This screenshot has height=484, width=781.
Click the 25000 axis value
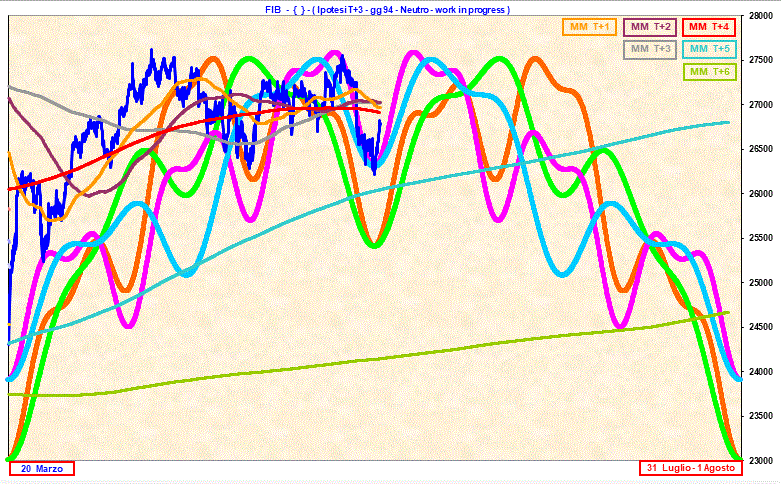(x=761, y=283)
